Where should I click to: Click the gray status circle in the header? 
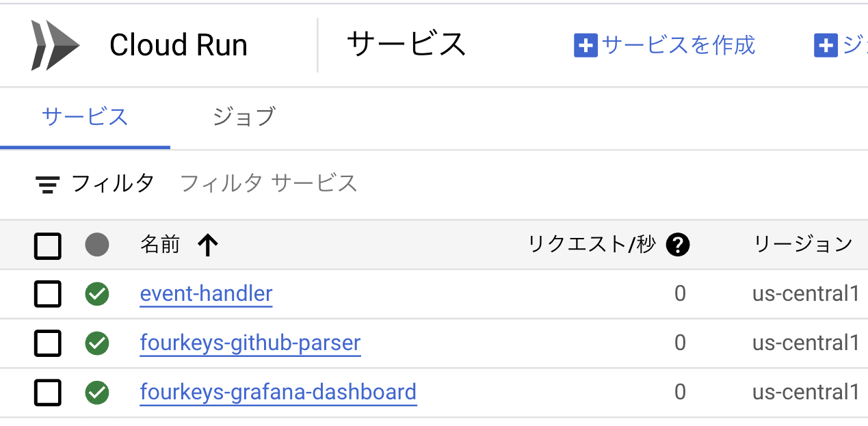[x=96, y=244]
